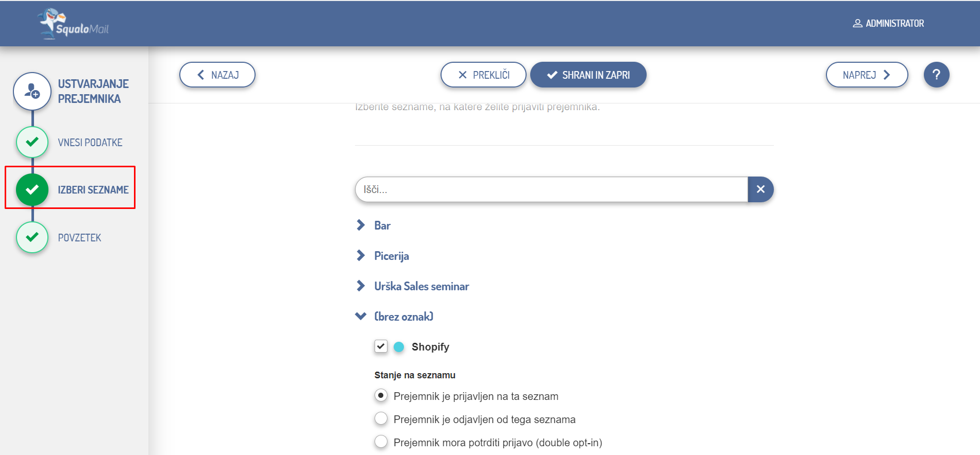
Task: Open the Vnesi podatke step
Action: [x=90, y=143]
